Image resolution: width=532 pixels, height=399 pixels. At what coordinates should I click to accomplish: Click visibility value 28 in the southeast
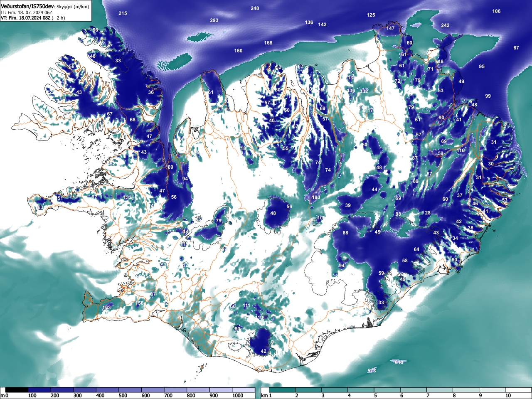(x=428, y=213)
